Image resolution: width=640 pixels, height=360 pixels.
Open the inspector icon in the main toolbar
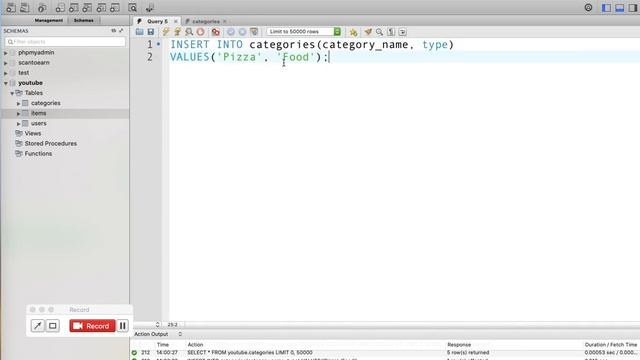pyautogui.click(x=42, y=7)
